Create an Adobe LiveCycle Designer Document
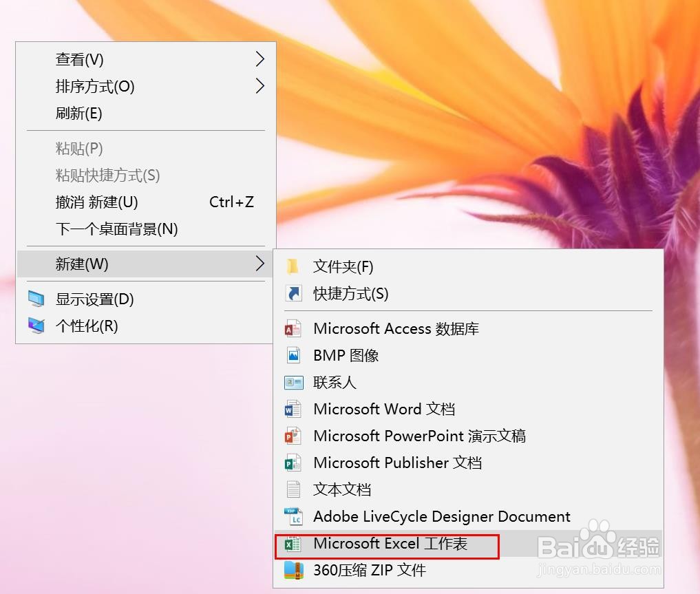The height and width of the screenshot is (594, 700). coord(468,516)
